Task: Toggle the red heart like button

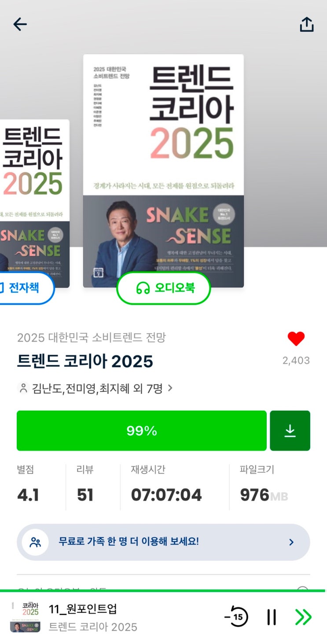Action: pyautogui.click(x=296, y=339)
